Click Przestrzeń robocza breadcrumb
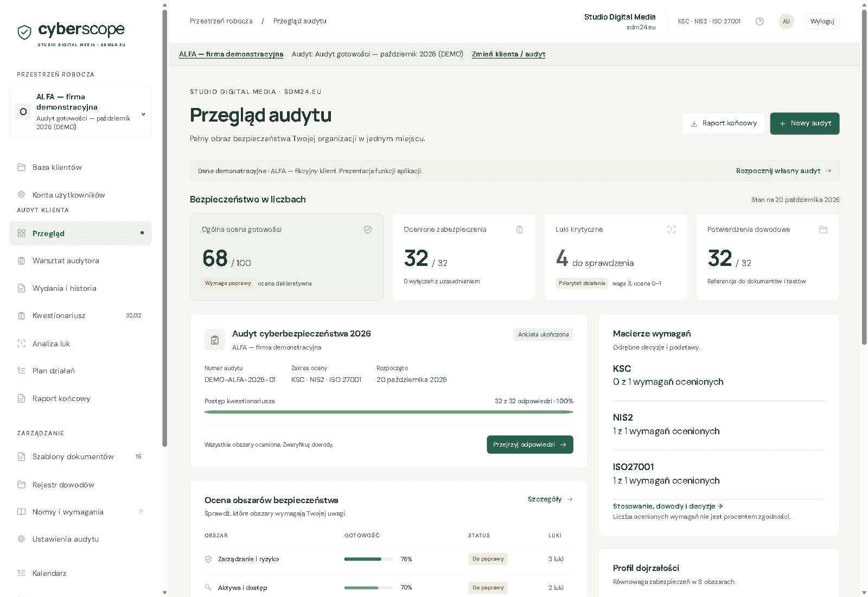 pyautogui.click(x=221, y=21)
